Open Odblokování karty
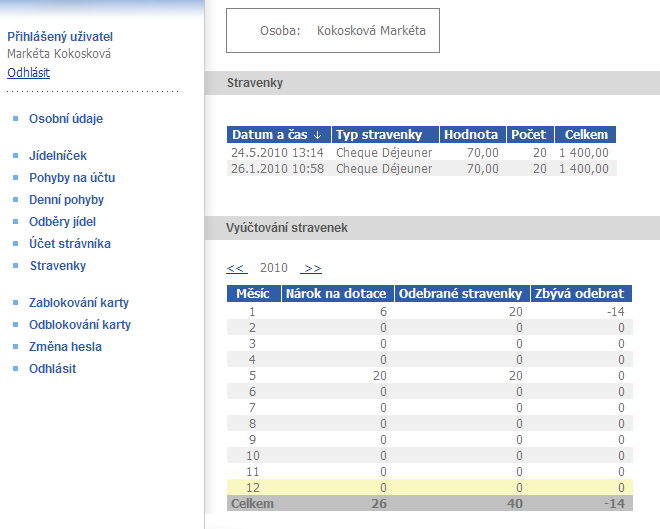 coord(80,324)
